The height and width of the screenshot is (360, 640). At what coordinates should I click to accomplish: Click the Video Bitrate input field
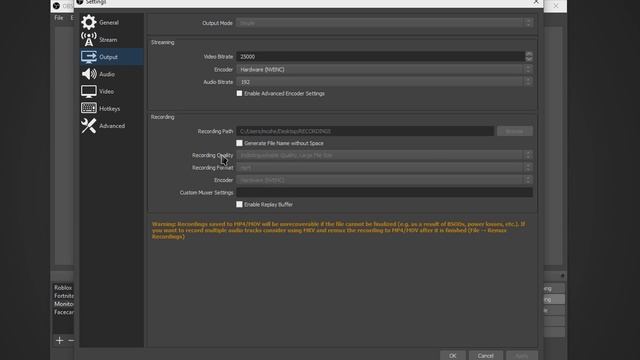[x=380, y=57]
